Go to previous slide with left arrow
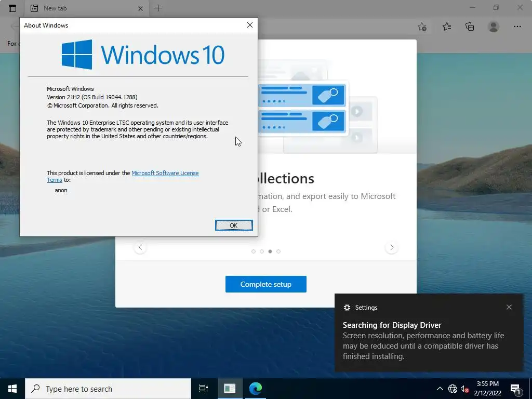The height and width of the screenshot is (399, 532). 140,247
